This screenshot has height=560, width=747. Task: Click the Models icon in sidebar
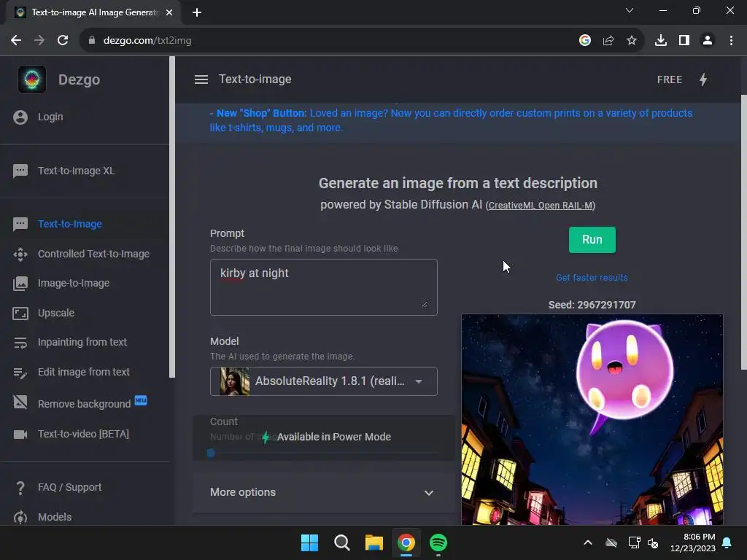20,517
